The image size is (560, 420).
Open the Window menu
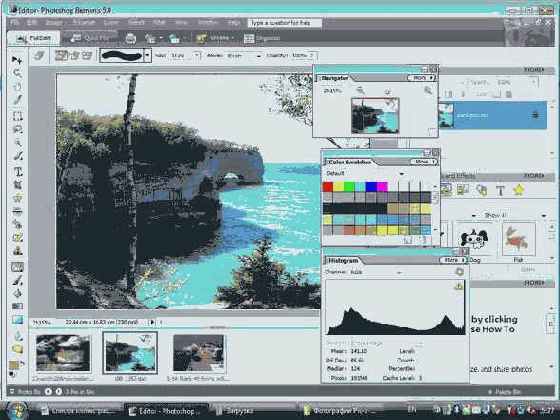[x=207, y=23]
